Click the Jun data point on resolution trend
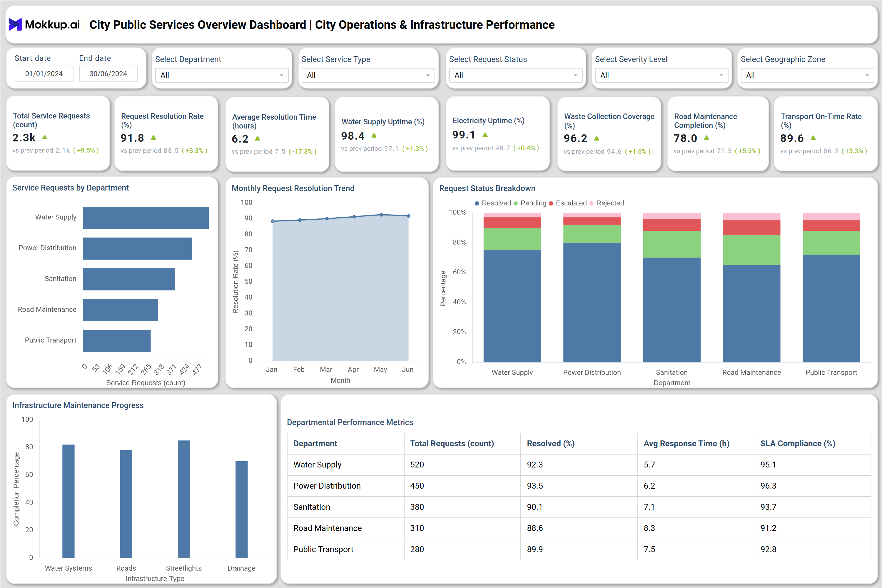 (408, 216)
